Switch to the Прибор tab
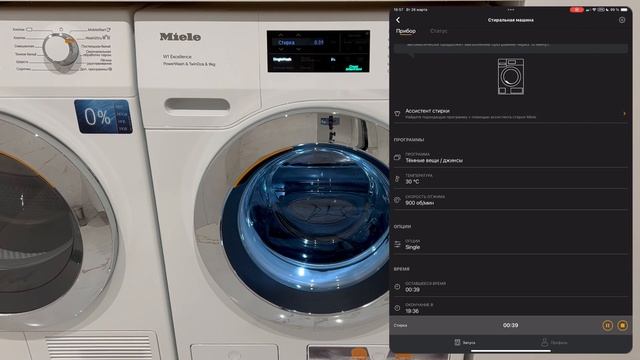 click(x=406, y=31)
